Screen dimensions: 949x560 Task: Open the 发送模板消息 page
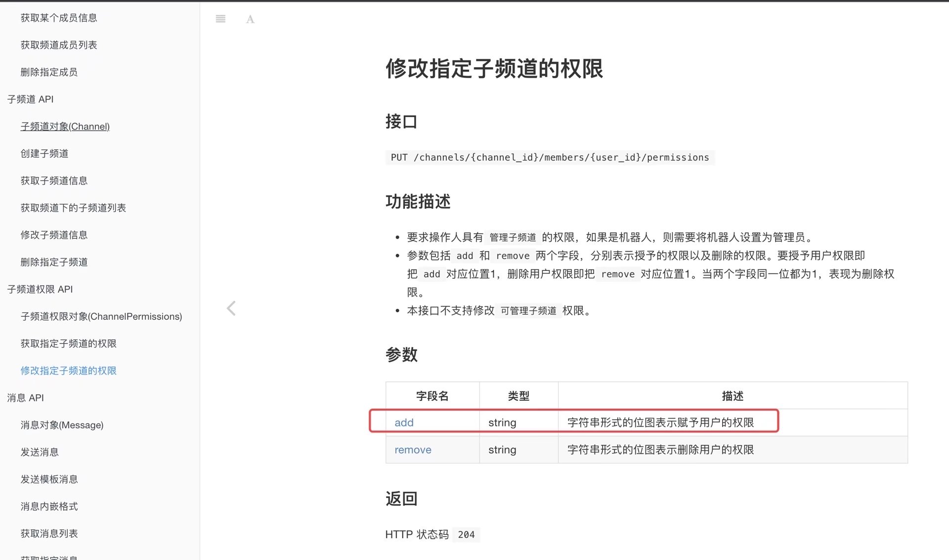point(49,479)
